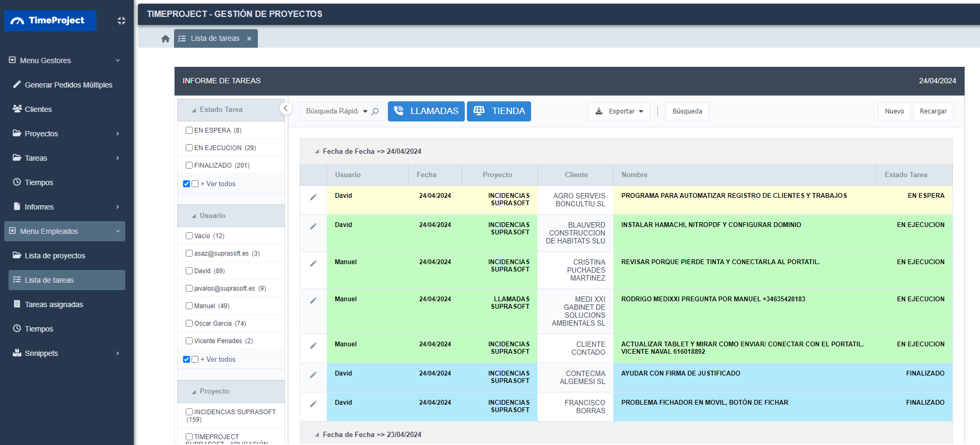The width and height of the screenshot is (980, 445).
Task: Check the Oscar Garcia user filter
Action: (x=189, y=324)
